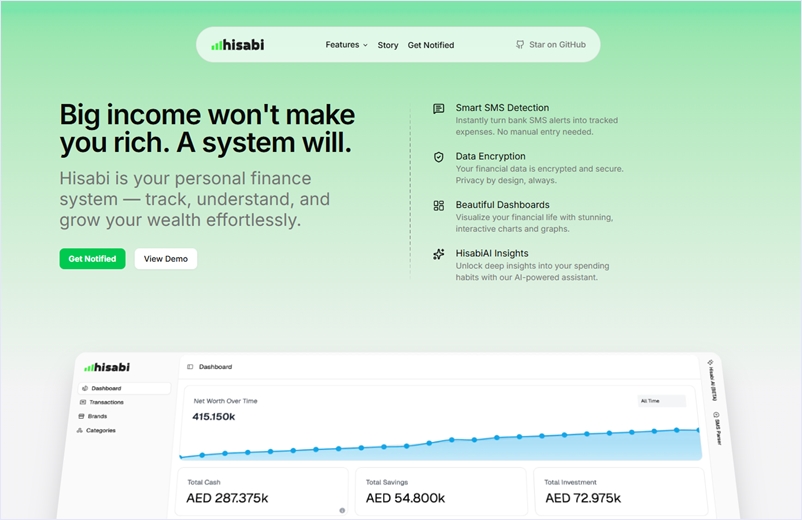The width and height of the screenshot is (802, 520).
Task: Open Transactions in the dashboard sidebar
Action: click(106, 402)
